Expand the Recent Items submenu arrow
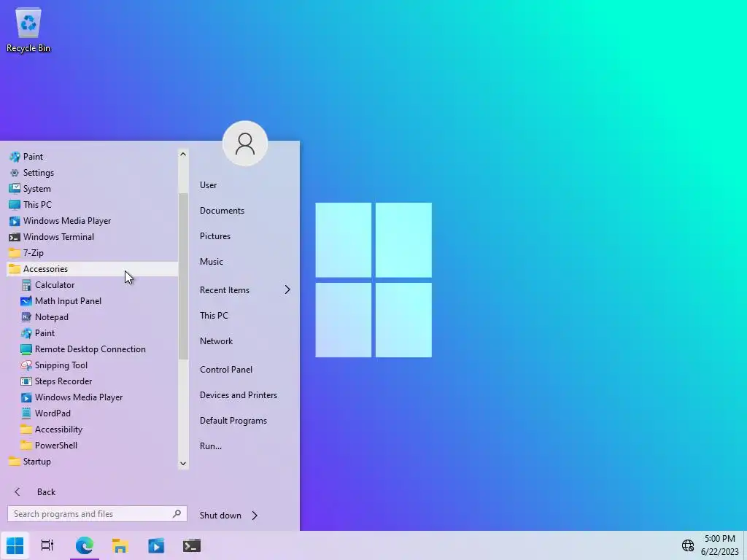This screenshot has height=560, width=747. (287, 289)
